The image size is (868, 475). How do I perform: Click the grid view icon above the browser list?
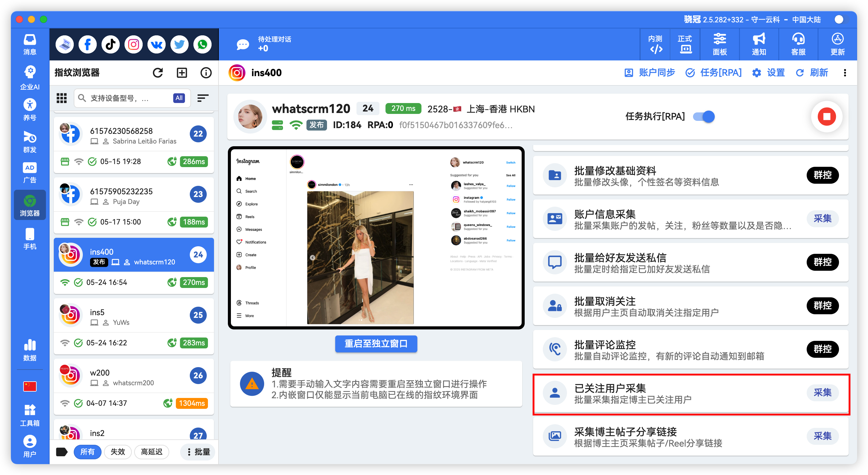(x=61, y=98)
